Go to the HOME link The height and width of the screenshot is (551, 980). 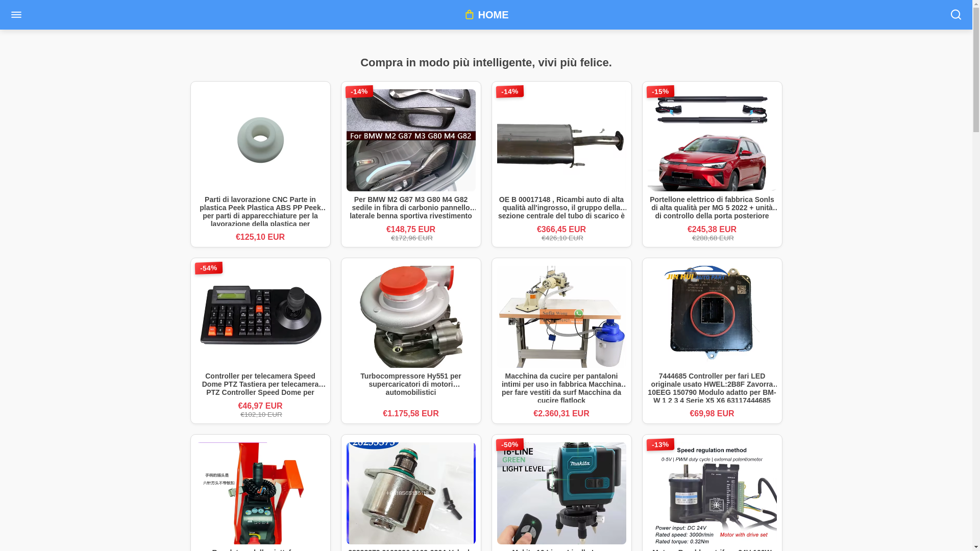coord(493,15)
